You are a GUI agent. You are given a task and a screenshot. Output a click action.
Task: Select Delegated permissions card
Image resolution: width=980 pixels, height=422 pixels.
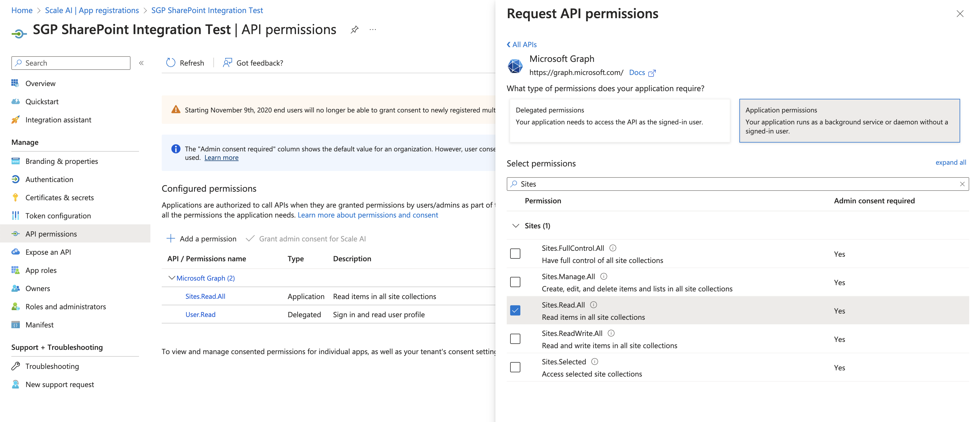(x=619, y=120)
